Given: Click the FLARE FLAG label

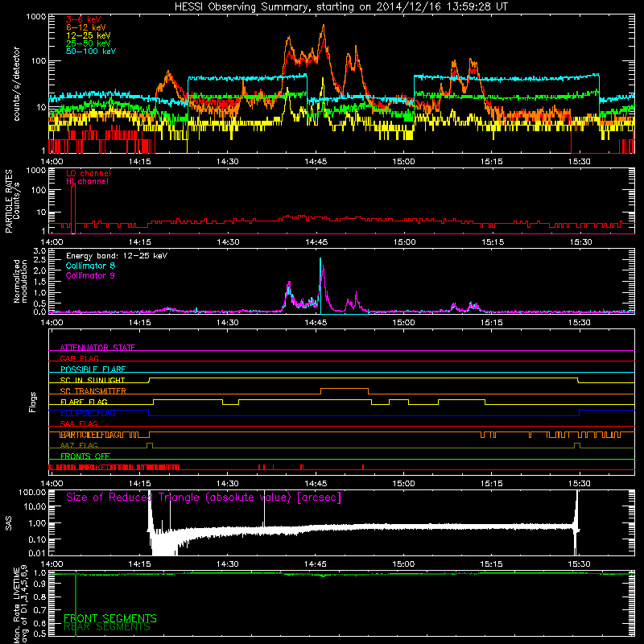Looking at the screenshot, I should [x=84, y=402].
